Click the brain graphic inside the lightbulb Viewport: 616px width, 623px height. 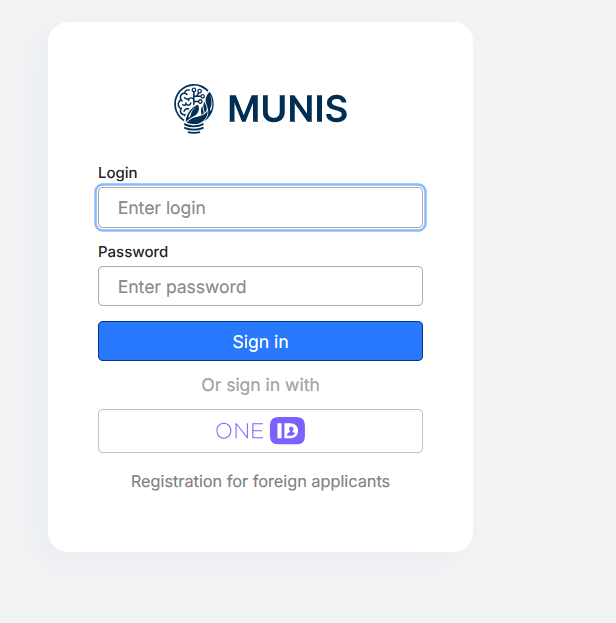click(193, 101)
